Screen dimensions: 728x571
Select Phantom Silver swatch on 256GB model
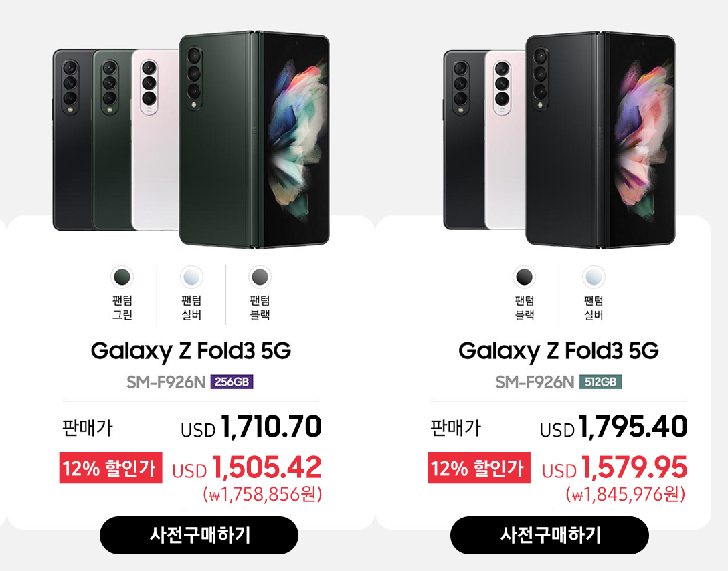191,277
